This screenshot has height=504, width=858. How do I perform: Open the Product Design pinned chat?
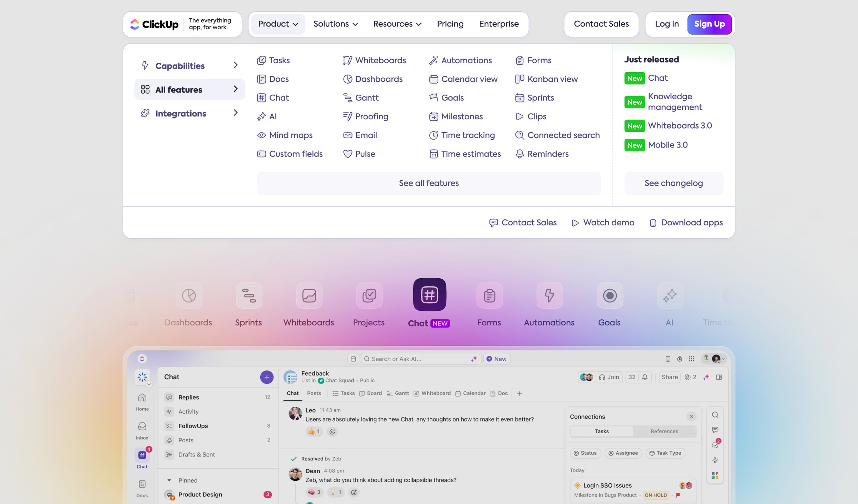(x=218, y=495)
